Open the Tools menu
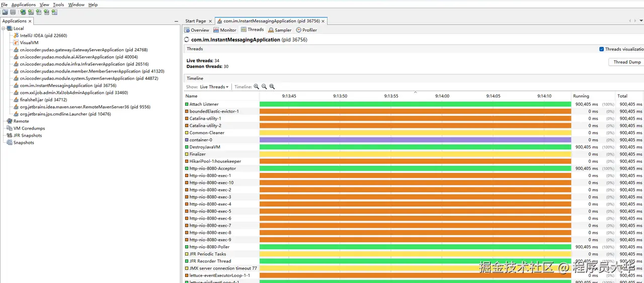The height and width of the screenshot is (283, 644). click(x=58, y=5)
